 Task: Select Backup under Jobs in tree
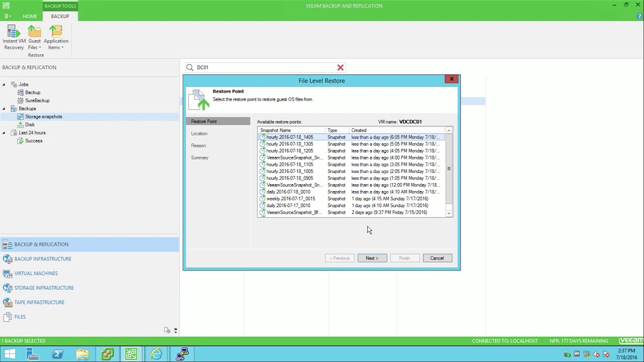pos(33,93)
